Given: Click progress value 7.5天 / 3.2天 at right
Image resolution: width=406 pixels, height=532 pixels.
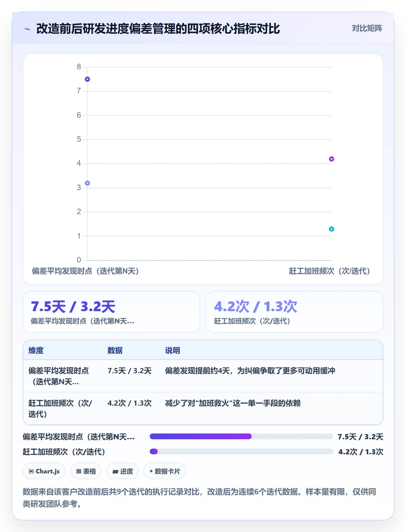Looking at the screenshot, I should tap(360, 437).
